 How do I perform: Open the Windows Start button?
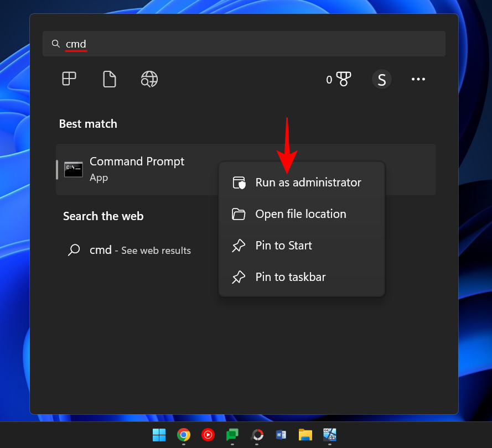click(x=159, y=435)
